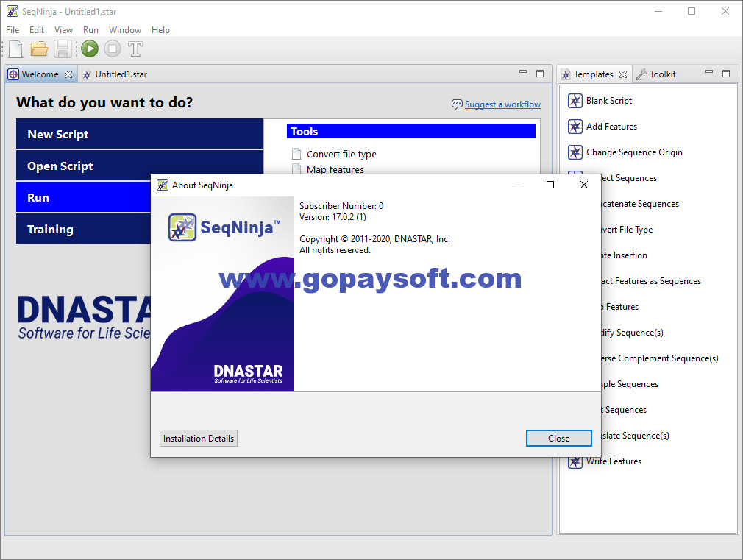
Task: Maximize the About SeqNinja dialog
Action: point(550,185)
